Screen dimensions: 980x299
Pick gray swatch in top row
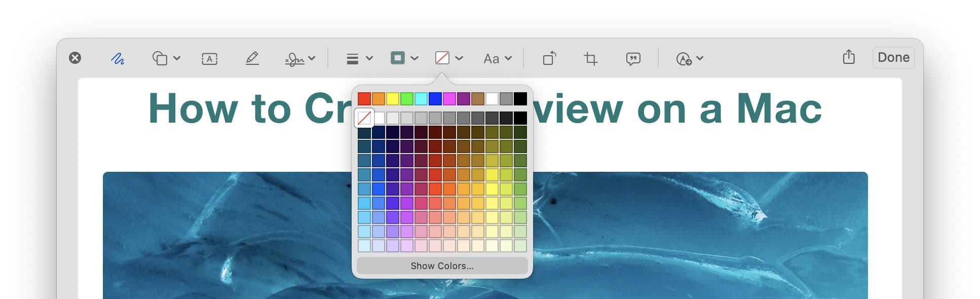506,98
